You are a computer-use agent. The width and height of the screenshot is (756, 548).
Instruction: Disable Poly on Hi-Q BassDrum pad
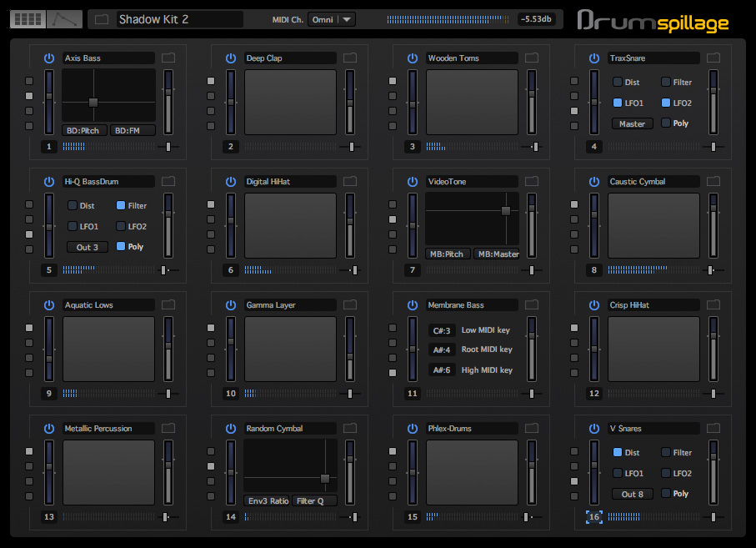click(x=121, y=247)
